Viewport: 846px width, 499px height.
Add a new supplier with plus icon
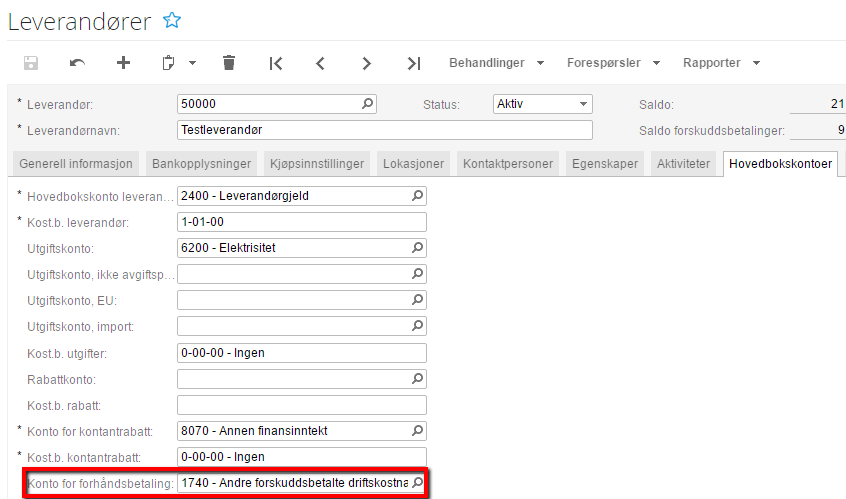pyautogui.click(x=123, y=63)
